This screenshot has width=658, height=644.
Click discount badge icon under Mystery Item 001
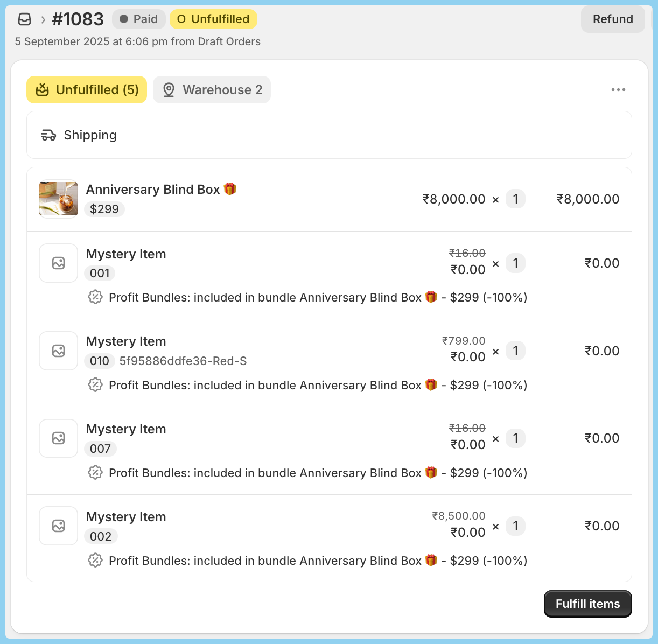pos(95,297)
